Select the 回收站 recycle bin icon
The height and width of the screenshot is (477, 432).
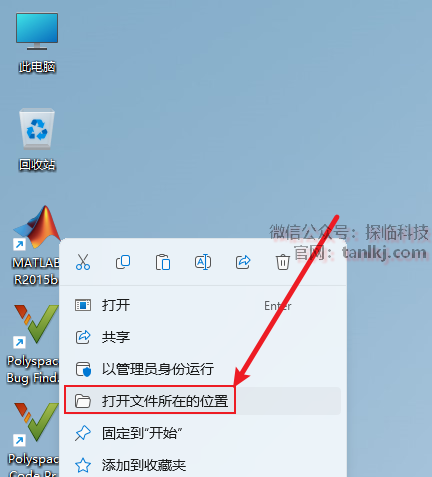coord(37,140)
